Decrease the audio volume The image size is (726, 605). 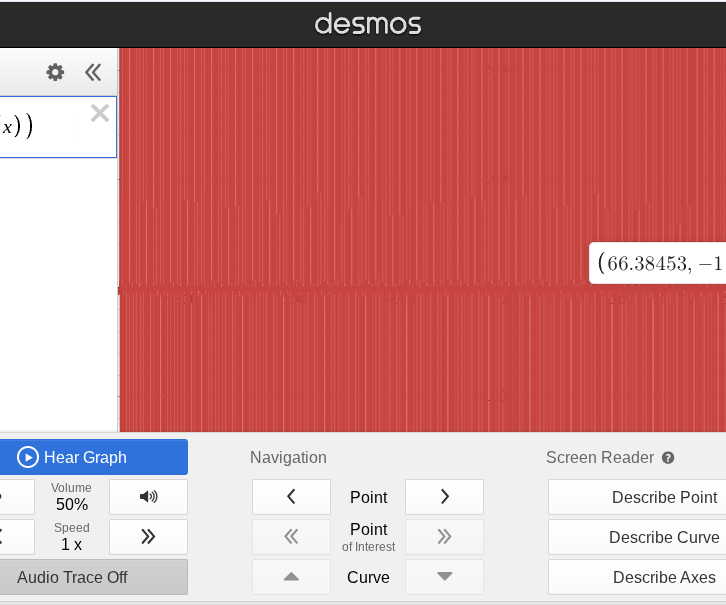tap(16, 497)
